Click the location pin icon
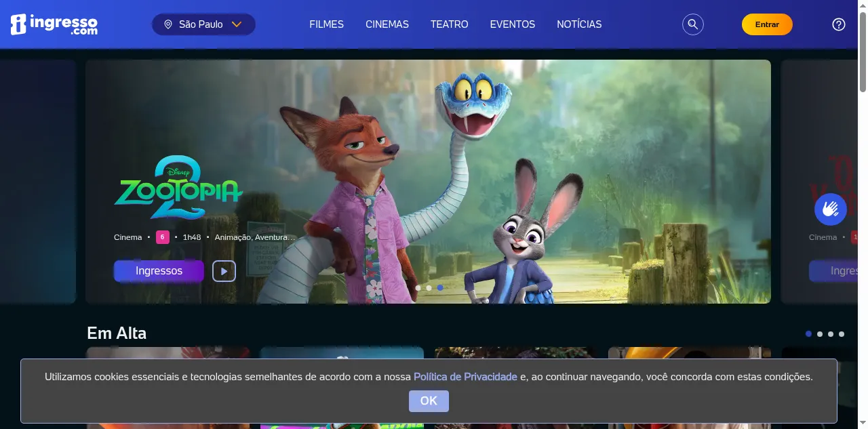 click(x=168, y=24)
